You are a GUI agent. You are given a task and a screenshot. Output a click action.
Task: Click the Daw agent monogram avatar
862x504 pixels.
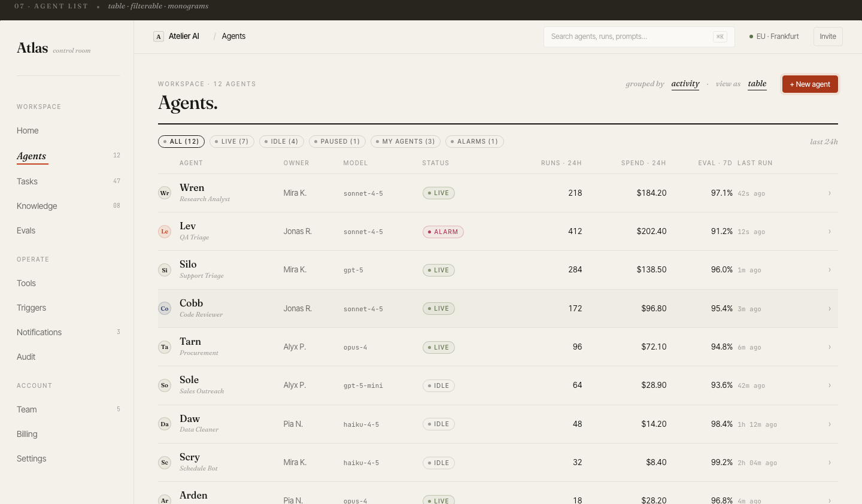(165, 424)
